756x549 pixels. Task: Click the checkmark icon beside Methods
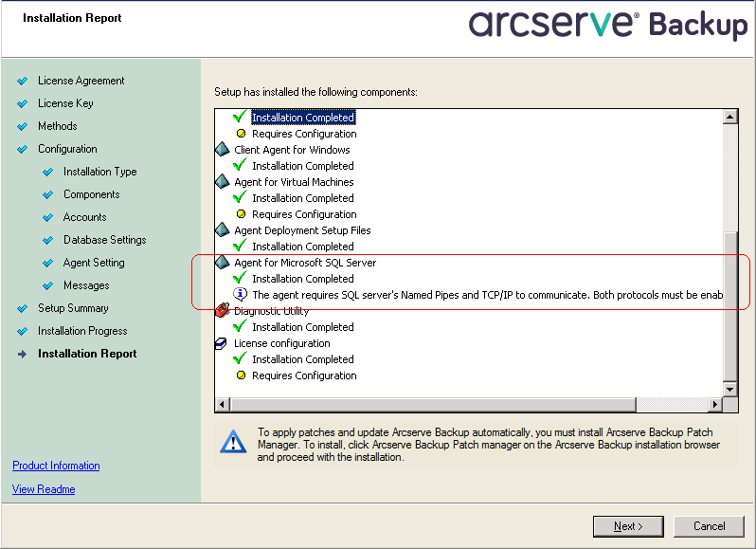pyautogui.click(x=22, y=126)
